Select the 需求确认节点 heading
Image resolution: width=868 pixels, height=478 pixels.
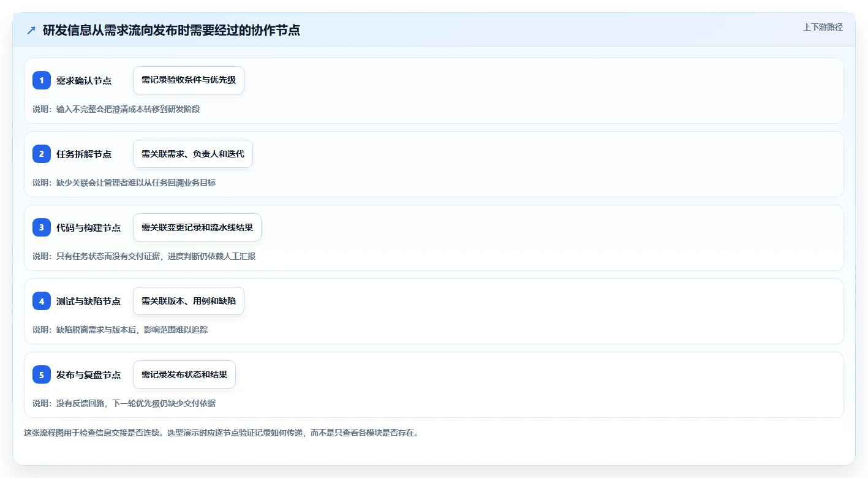pos(84,80)
